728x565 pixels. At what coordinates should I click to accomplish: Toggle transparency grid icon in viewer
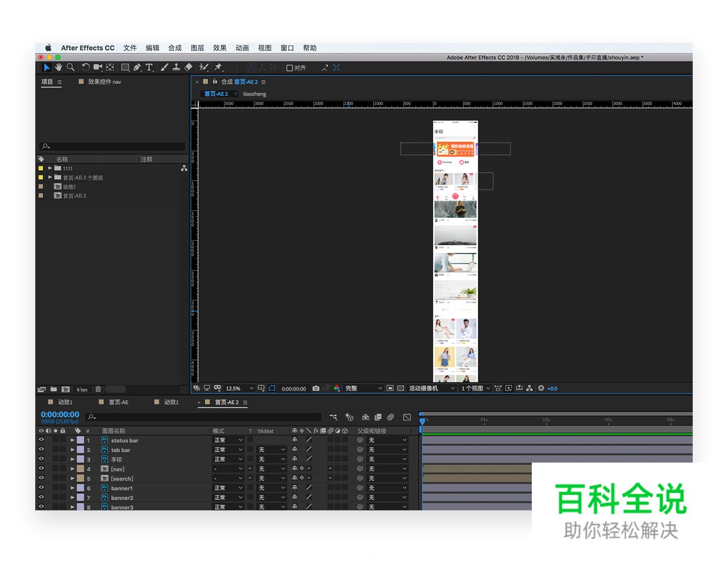[400, 389]
